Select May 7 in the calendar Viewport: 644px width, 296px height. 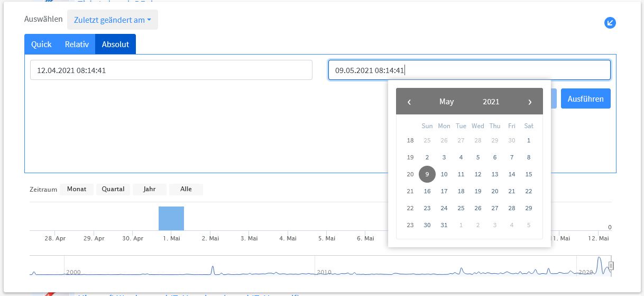point(512,157)
